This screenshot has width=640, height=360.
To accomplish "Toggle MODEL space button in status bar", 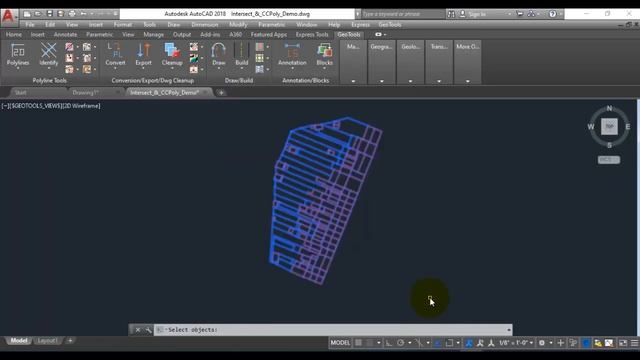I will pyautogui.click(x=340, y=343).
